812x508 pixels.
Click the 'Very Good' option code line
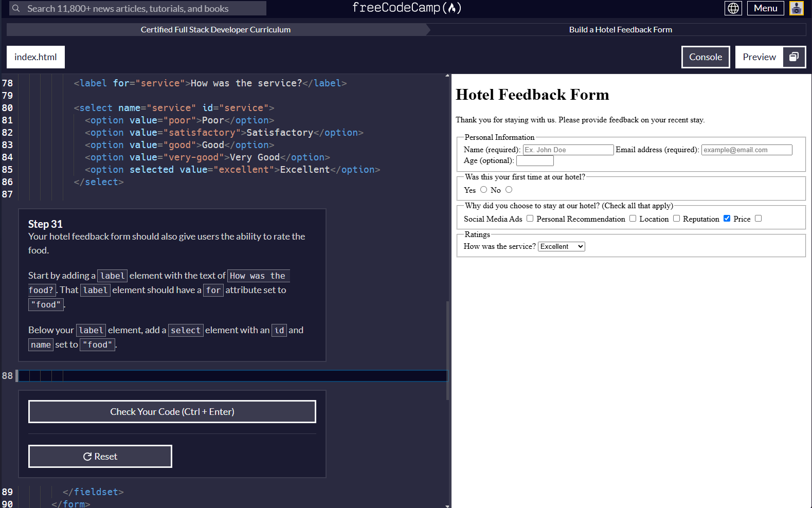[x=207, y=157]
